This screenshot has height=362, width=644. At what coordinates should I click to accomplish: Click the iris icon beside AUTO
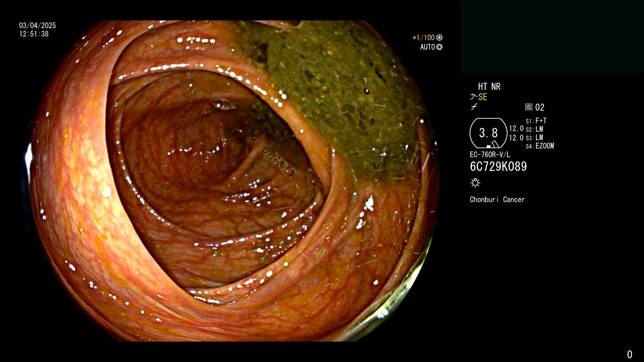439,47
